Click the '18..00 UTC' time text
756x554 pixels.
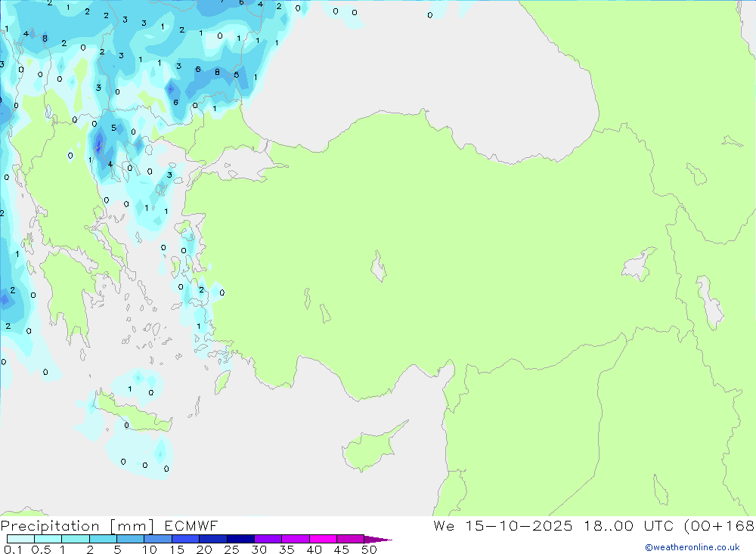coord(628,526)
